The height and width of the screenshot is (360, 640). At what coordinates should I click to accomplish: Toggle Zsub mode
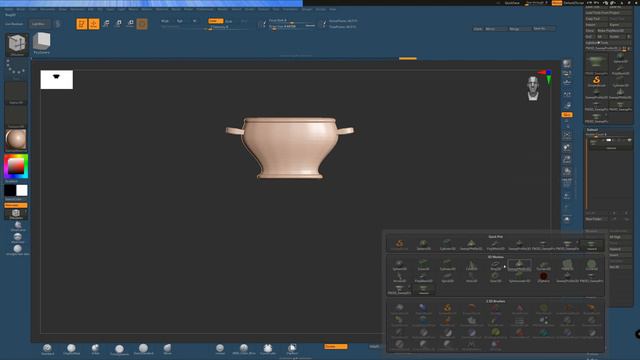click(229, 21)
